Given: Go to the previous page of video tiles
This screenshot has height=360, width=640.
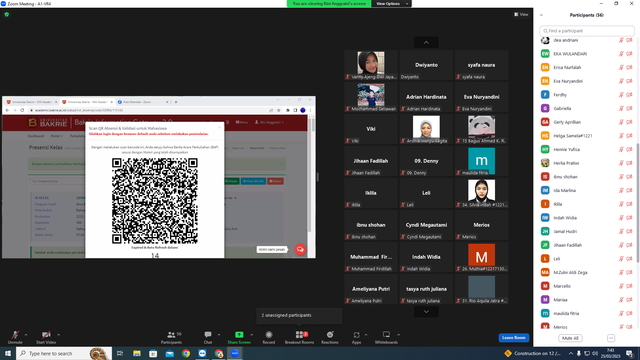Looking at the screenshot, I should pos(426,42).
